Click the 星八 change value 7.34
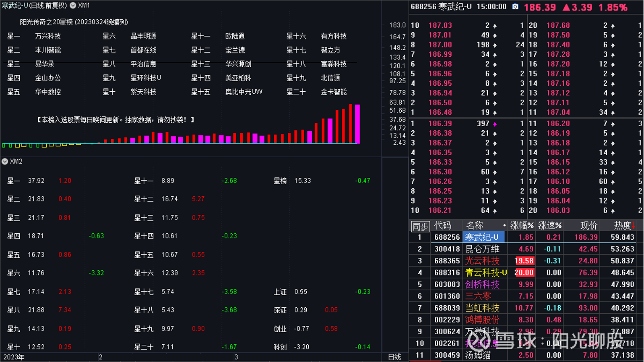Image resolution: width=644 pixels, height=362 pixels. point(65,310)
